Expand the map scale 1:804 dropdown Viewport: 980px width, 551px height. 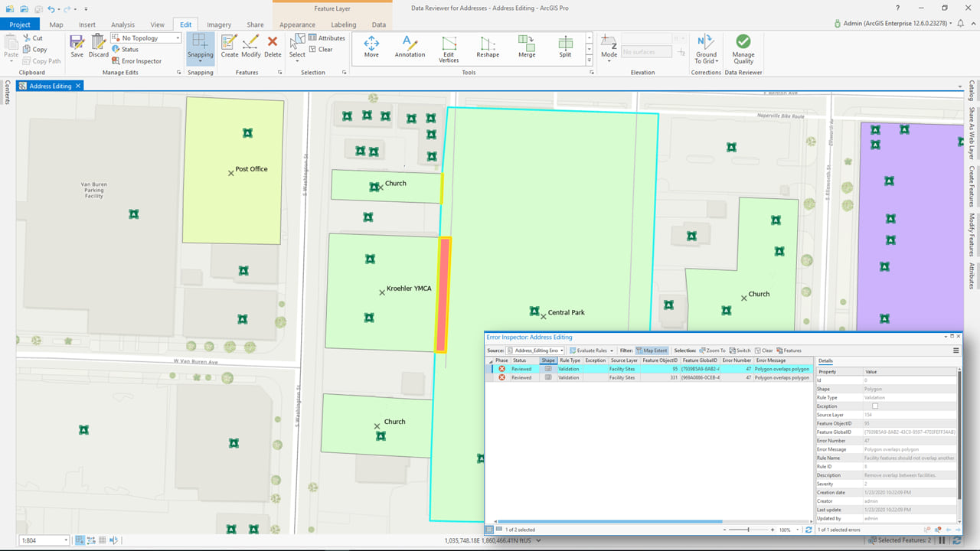pyautogui.click(x=65, y=540)
